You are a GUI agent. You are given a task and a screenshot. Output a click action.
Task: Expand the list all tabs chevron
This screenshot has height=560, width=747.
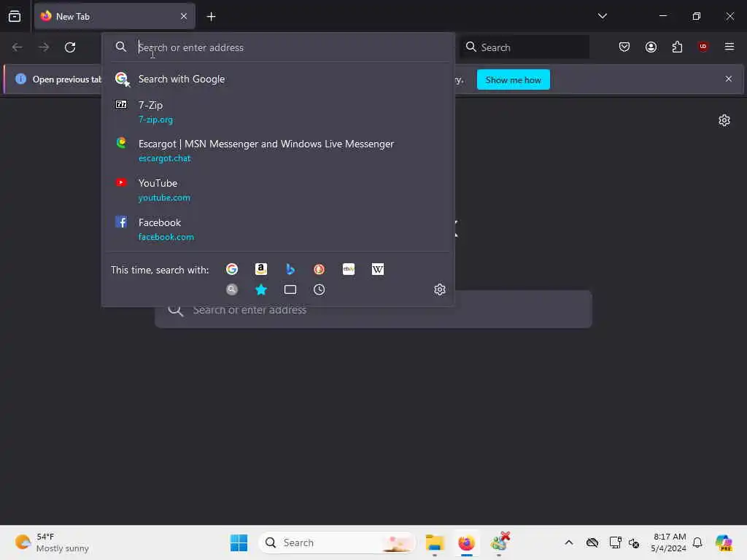pos(602,16)
